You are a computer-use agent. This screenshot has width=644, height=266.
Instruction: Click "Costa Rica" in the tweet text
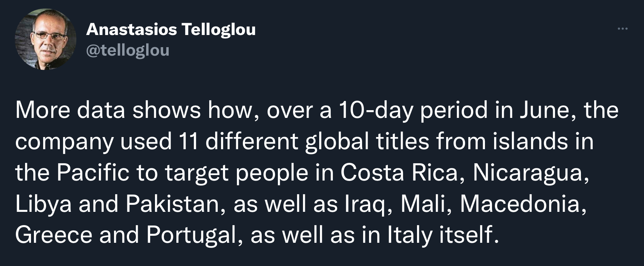pos(399,172)
